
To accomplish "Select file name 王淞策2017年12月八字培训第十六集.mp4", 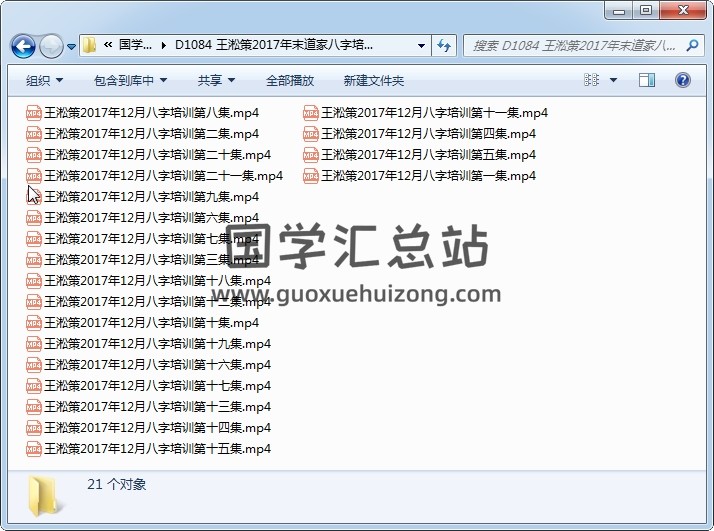I will click(158, 364).
